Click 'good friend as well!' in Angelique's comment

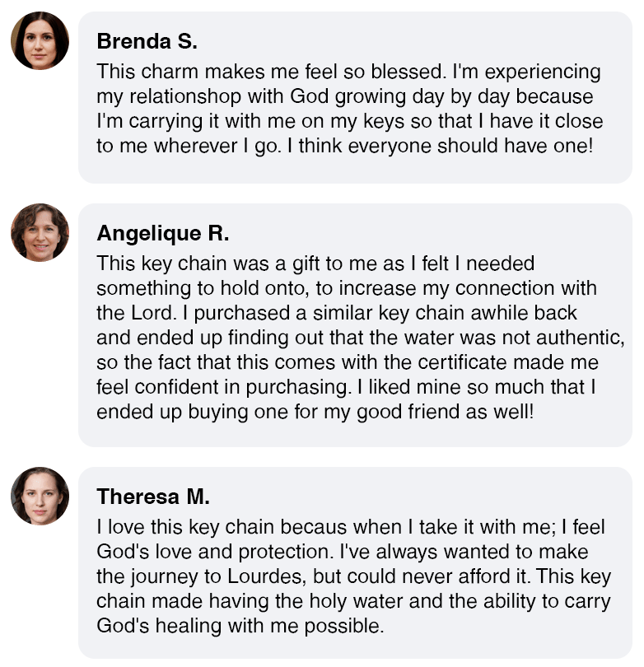coord(445,412)
